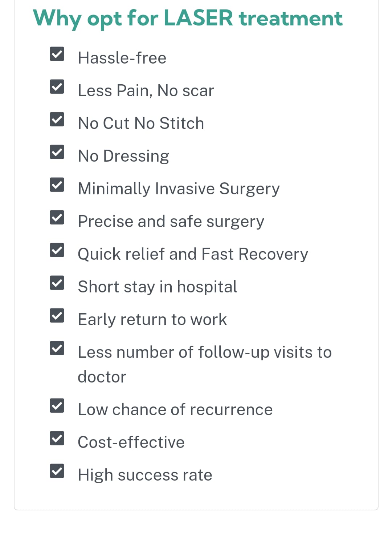Uncheck Short stay in hospital checkbox

point(57,283)
